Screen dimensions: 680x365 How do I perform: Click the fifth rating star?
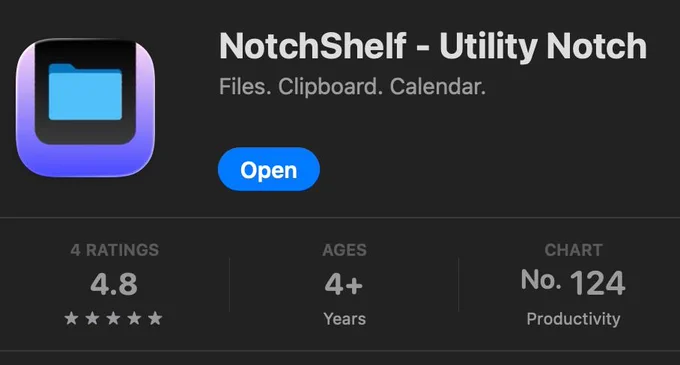(155, 318)
